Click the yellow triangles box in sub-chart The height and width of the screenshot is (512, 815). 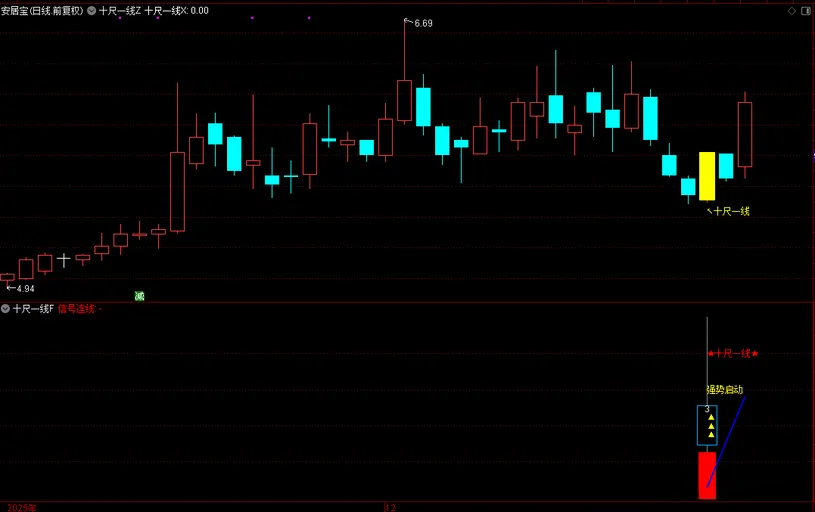[707, 425]
